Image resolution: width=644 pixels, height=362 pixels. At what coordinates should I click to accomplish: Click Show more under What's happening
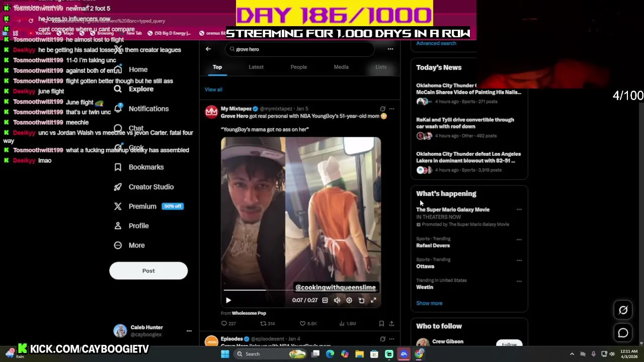click(x=429, y=303)
